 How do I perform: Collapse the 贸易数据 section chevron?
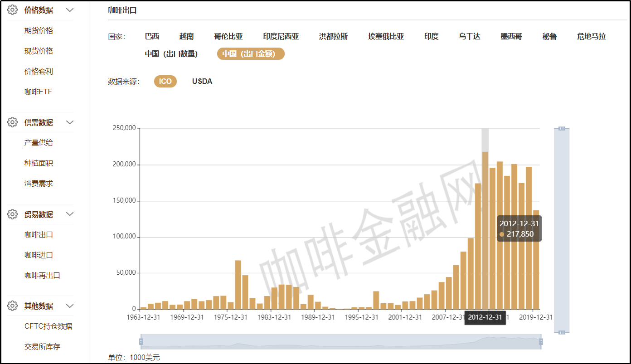[70, 214]
